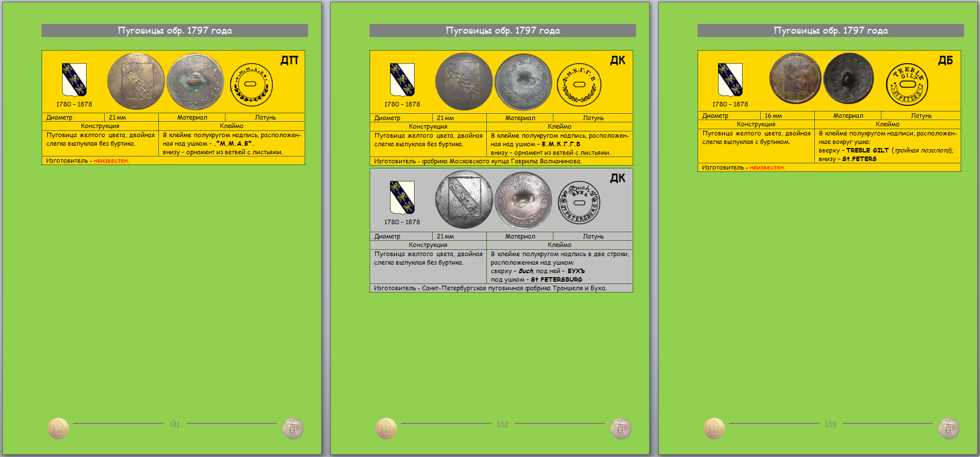Screen dimensions: 980x457
Task: Select the Buch St. Petersburg stamp drawing
Action: [x=579, y=203]
